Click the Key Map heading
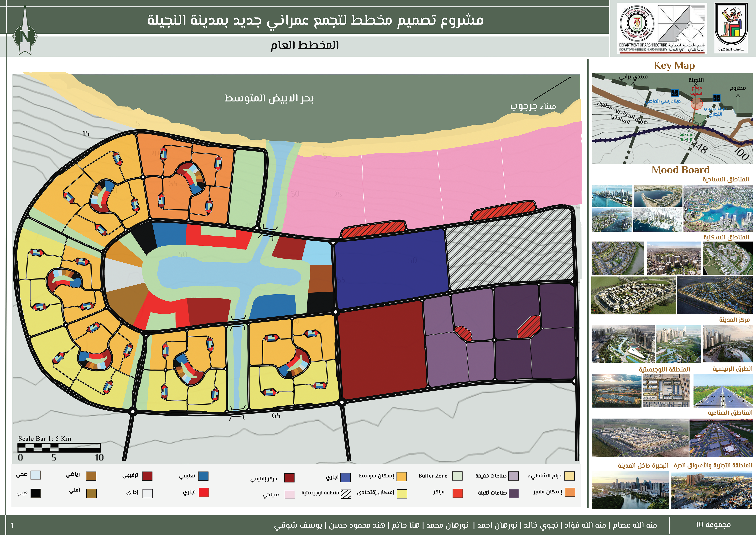 tap(674, 66)
